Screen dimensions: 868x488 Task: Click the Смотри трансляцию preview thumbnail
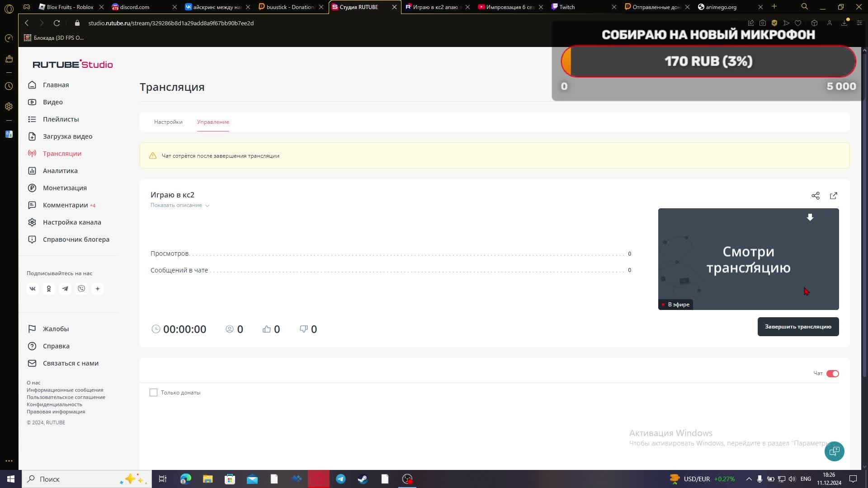point(748,259)
